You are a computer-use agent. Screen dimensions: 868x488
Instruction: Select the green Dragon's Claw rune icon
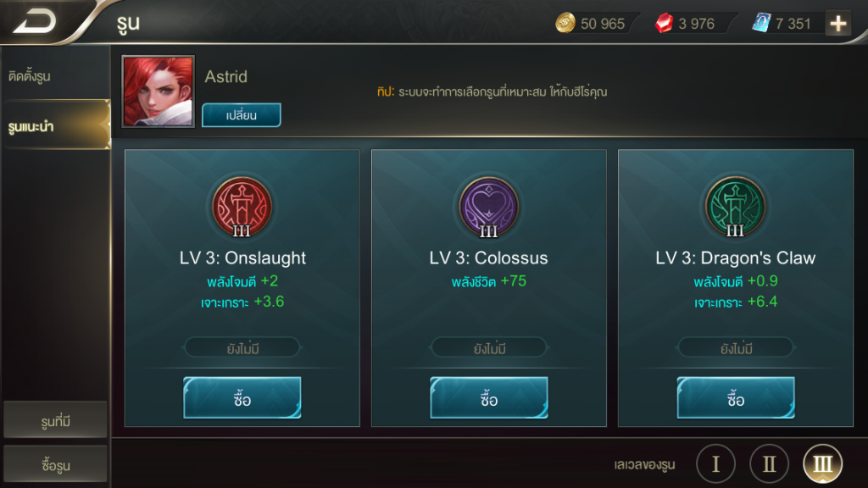[735, 207]
